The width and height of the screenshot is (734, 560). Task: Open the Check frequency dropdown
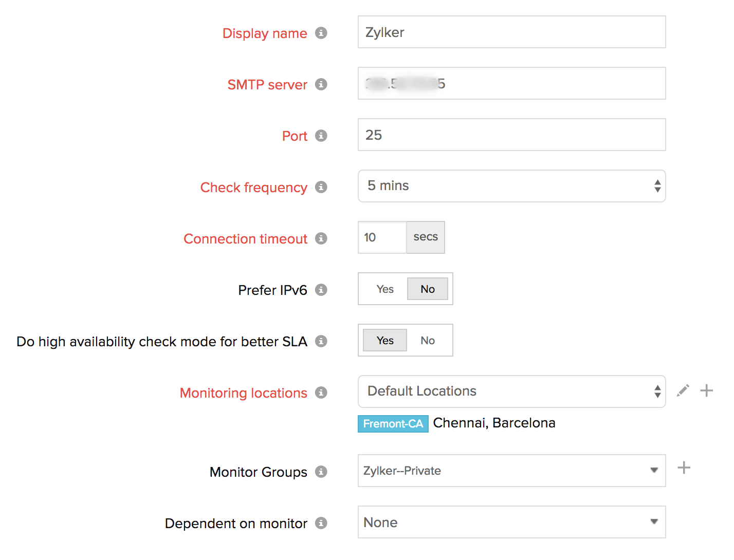click(x=511, y=186)
